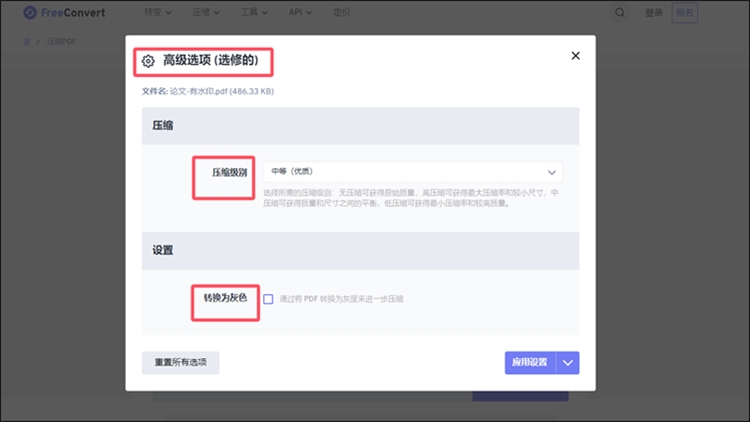The width and height of the screenshot is (750, 422).
Task: Click the 设置 section header
Action: pos(360,251)
